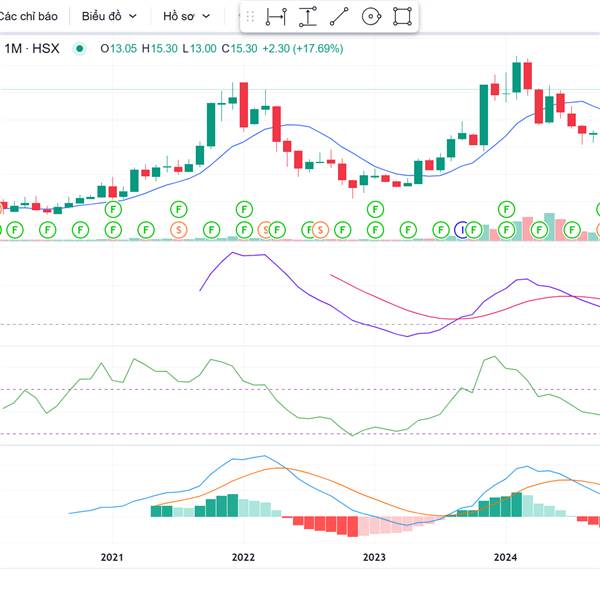
Task: Click the purple indicator line peak near 2022
Action: click(x=233, y=253)
